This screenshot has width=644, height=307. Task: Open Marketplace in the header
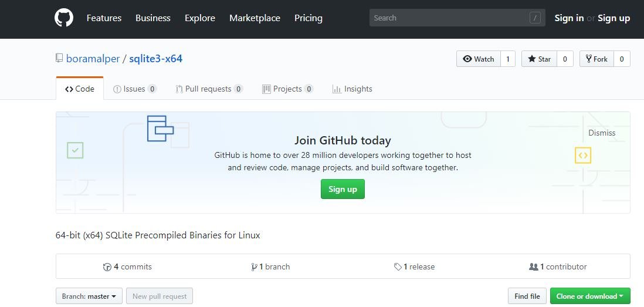(255, 18)
